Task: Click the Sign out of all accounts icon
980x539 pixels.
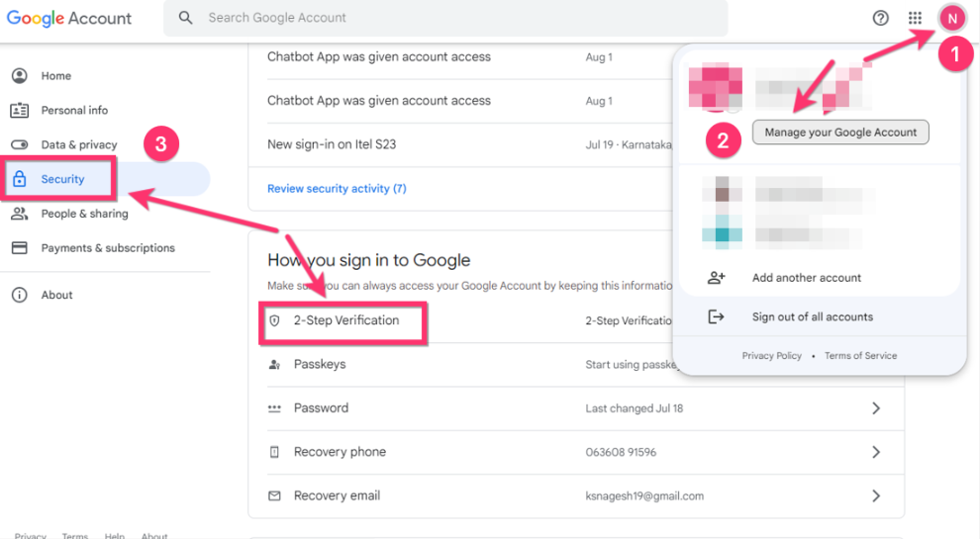Action: click(717, 316)
